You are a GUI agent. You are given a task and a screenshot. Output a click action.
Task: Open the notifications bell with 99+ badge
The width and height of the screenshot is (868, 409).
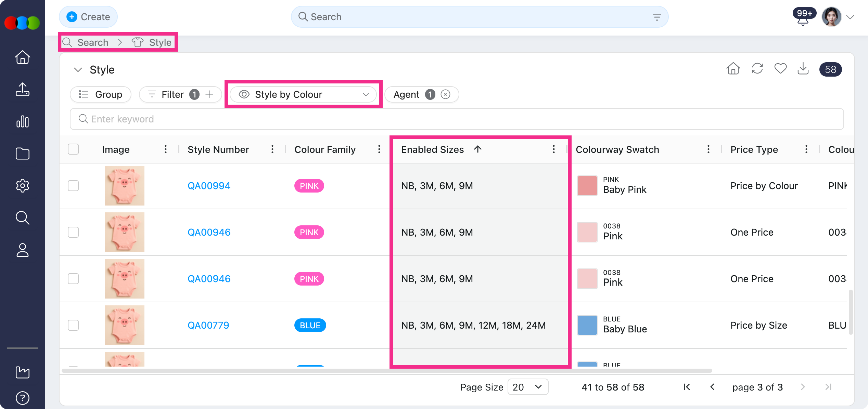[x=803, y=18]
